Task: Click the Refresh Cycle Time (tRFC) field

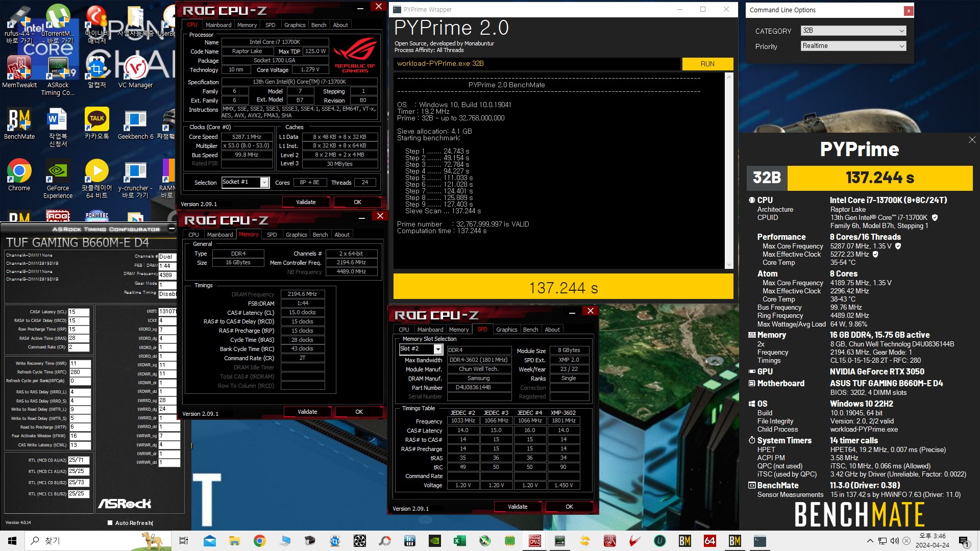Action: pos(80,372)
